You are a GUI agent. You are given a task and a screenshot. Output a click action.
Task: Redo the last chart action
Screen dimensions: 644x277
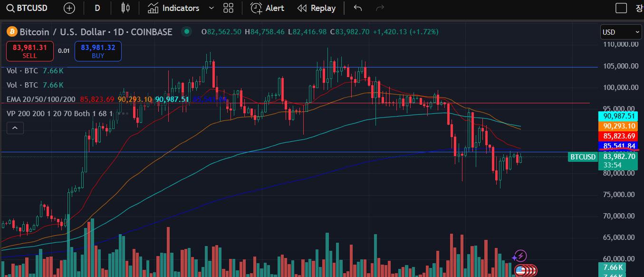(380, 8)
